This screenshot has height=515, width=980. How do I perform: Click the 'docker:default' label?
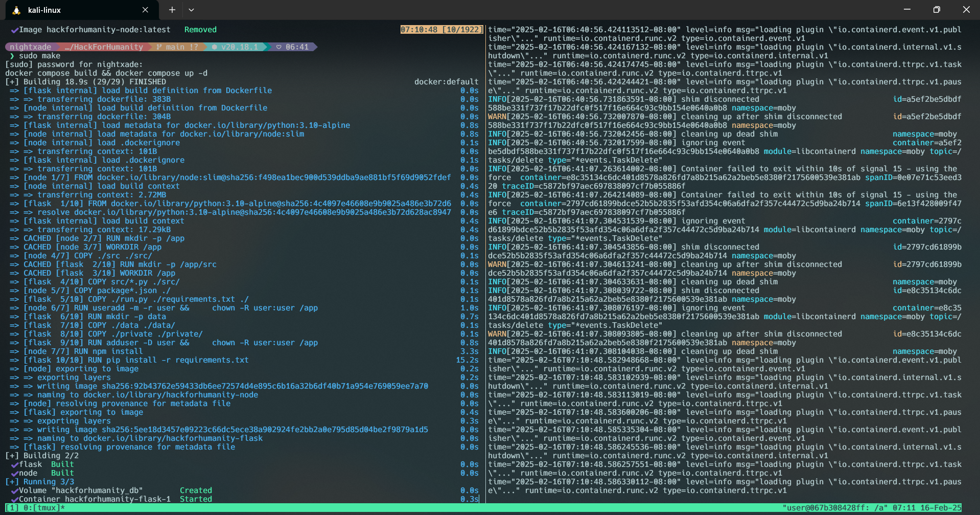[447, 82]
